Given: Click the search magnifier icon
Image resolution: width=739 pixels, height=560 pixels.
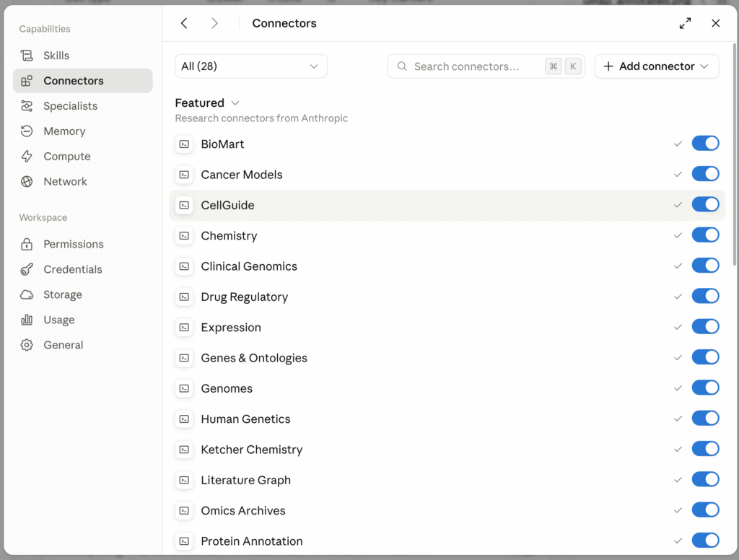Looking at the screenshot, I should [402, 66].
